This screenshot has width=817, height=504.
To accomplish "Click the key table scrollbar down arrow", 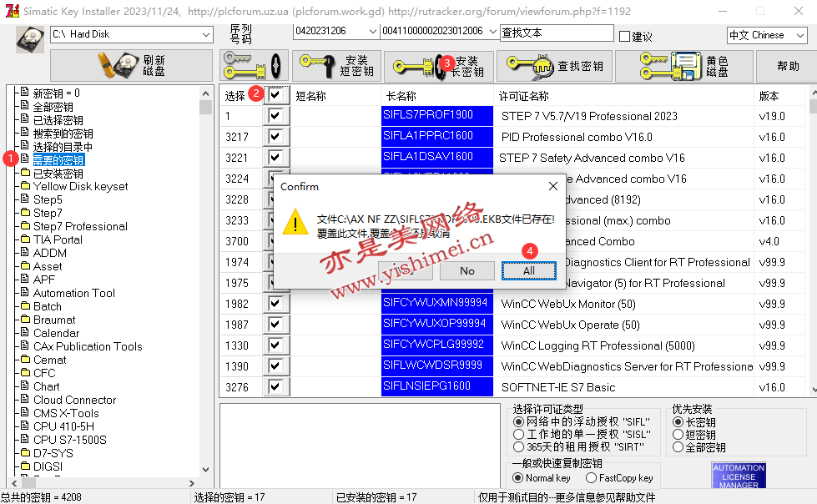I will point(813,389).
